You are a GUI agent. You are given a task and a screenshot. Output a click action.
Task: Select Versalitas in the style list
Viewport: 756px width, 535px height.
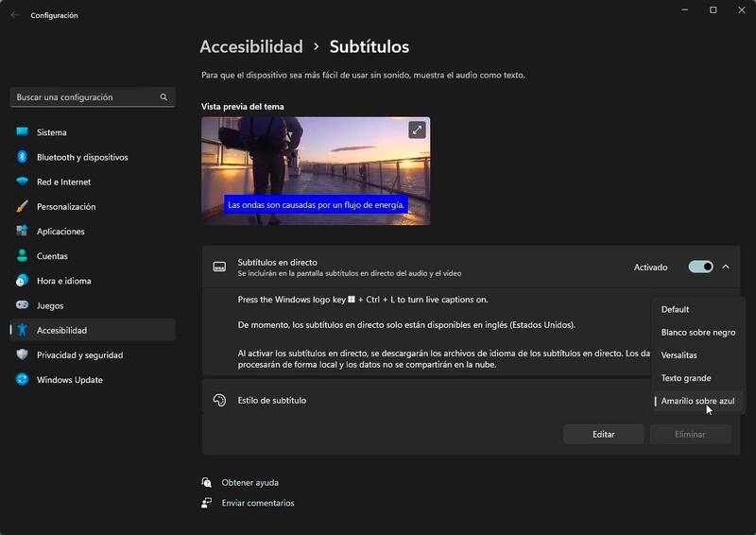pos(679,354)
